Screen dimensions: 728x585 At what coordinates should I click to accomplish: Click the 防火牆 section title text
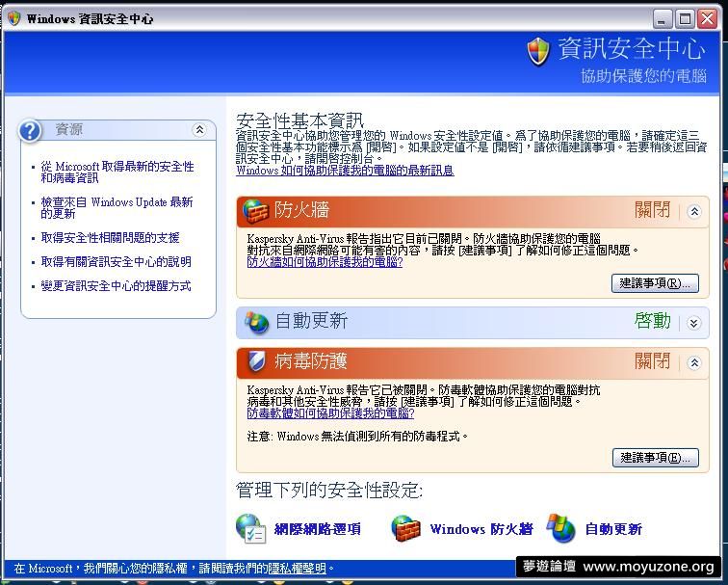(301, 210)
